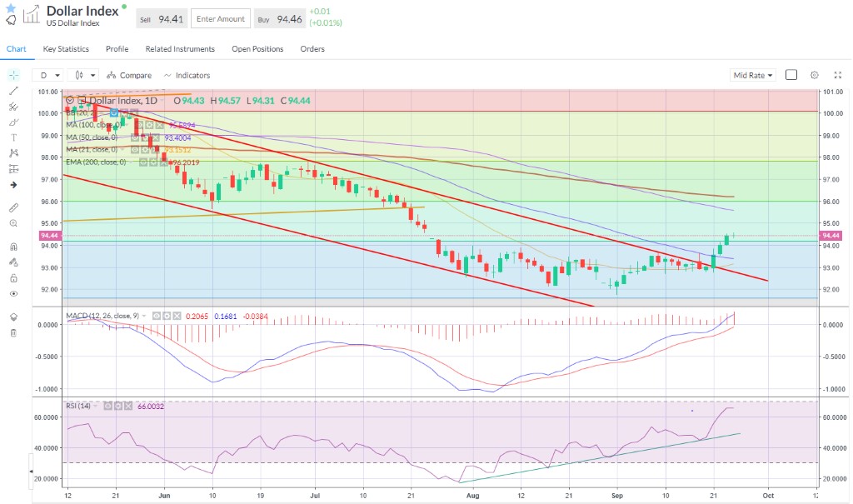Screen dimensions: 853x504
Task: Select the XABCD pattern tool
Action: tap(13, 153)
